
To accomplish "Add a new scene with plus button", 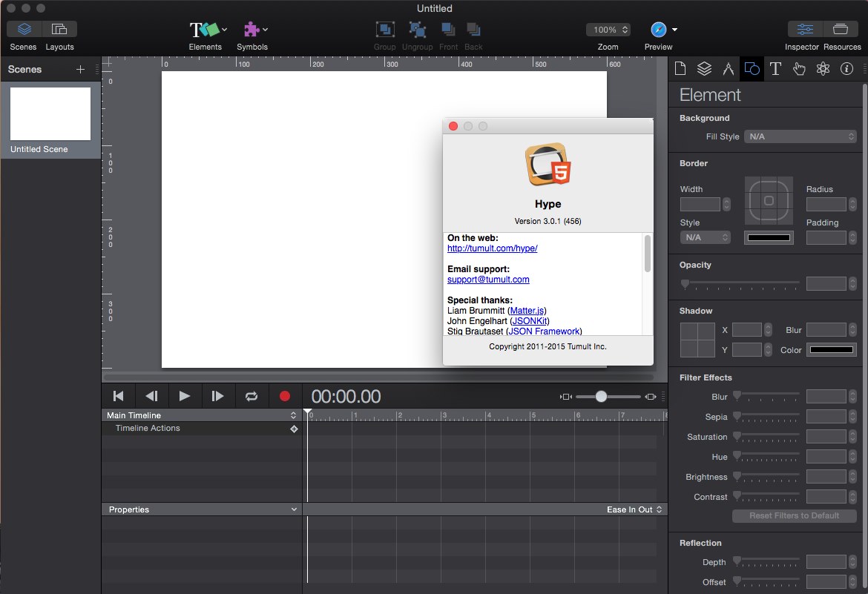I will (x=80, y=69).
